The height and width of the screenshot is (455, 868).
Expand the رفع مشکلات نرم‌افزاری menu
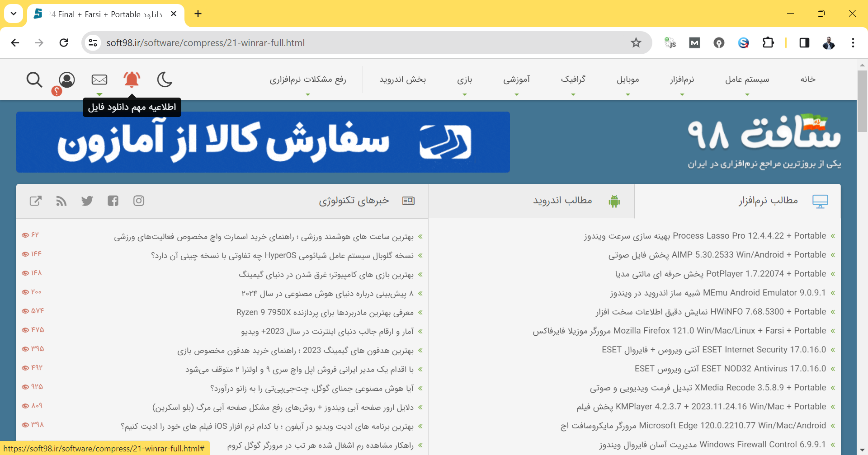point(308,80)
